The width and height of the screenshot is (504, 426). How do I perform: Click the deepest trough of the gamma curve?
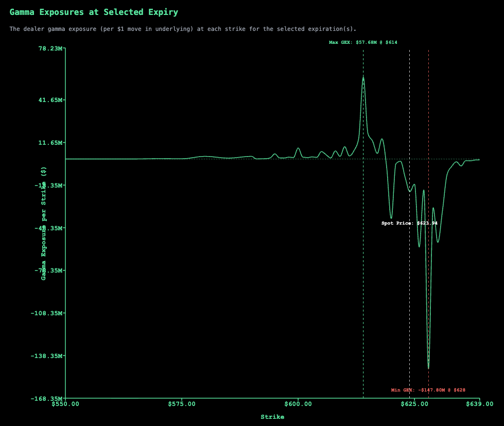[428, 368]
